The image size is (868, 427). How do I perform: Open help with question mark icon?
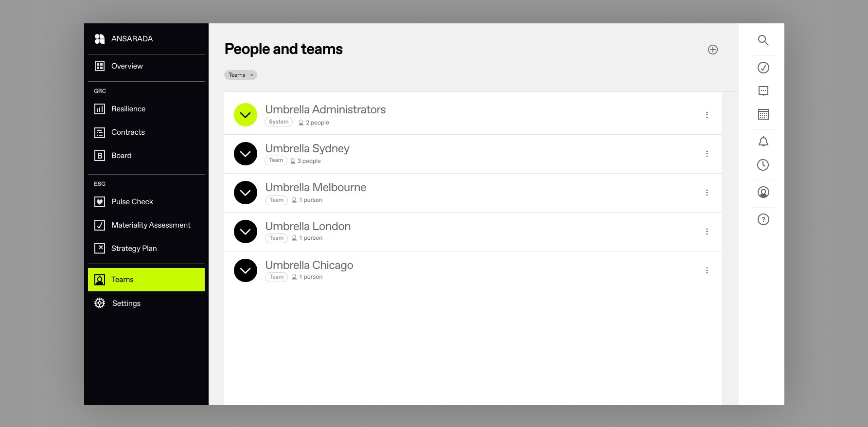763,219
